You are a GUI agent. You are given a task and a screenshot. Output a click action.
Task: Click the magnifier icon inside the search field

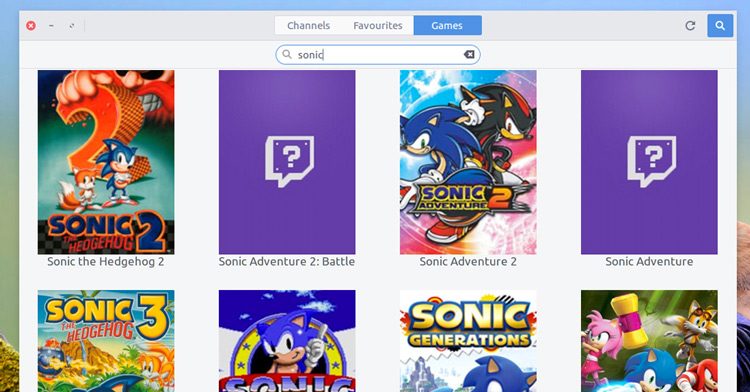tap(287, 54)
